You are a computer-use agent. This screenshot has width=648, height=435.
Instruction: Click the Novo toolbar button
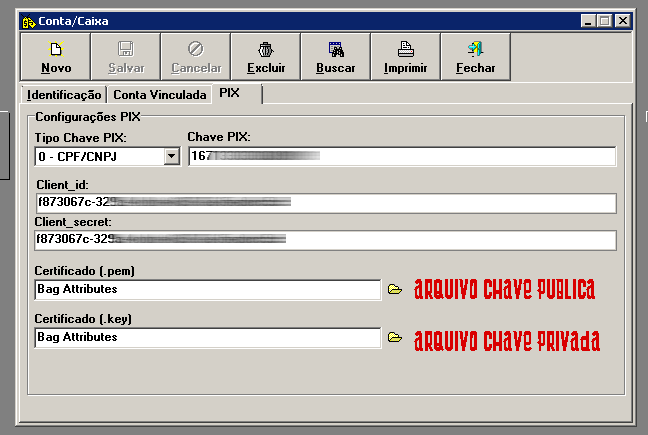click(56, 57)
